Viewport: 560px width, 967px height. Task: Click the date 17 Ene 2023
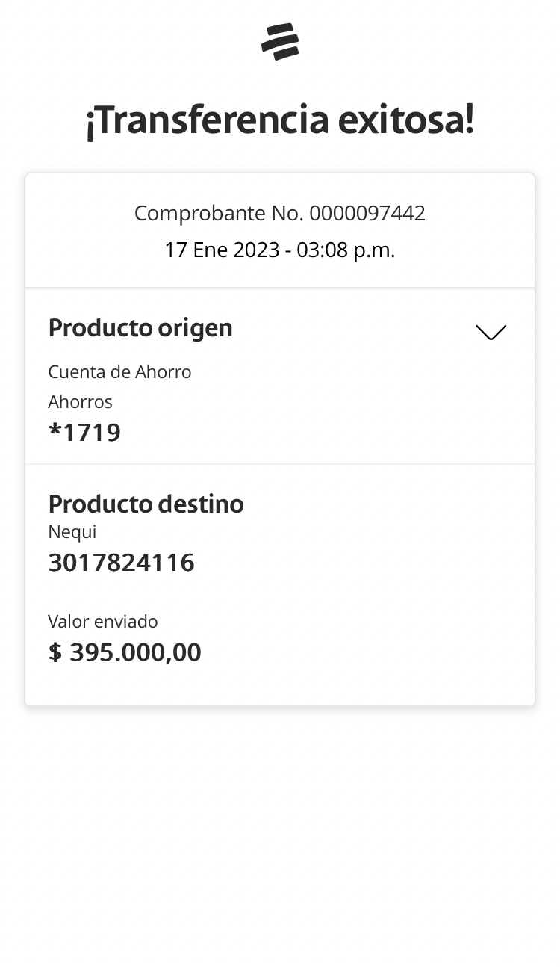(x=222, y=250)
